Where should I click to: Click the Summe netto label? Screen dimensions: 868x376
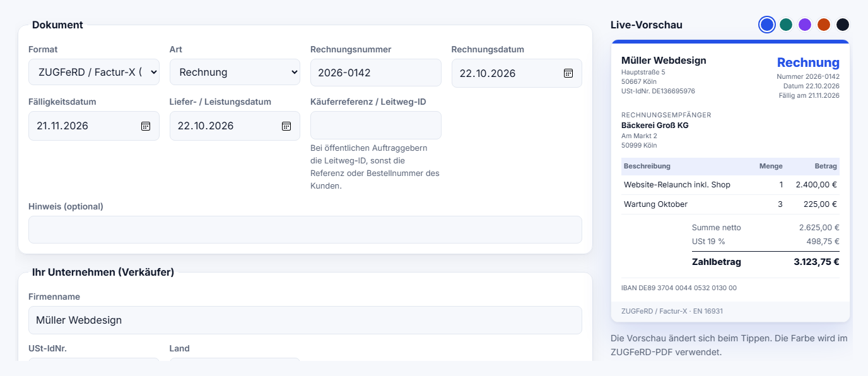point(717,228)
